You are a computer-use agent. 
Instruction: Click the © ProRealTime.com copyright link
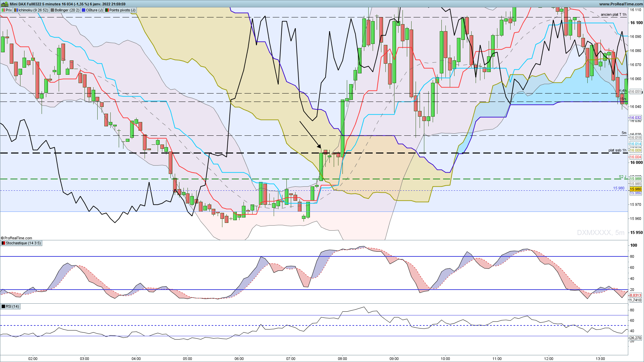coord(16,238)
